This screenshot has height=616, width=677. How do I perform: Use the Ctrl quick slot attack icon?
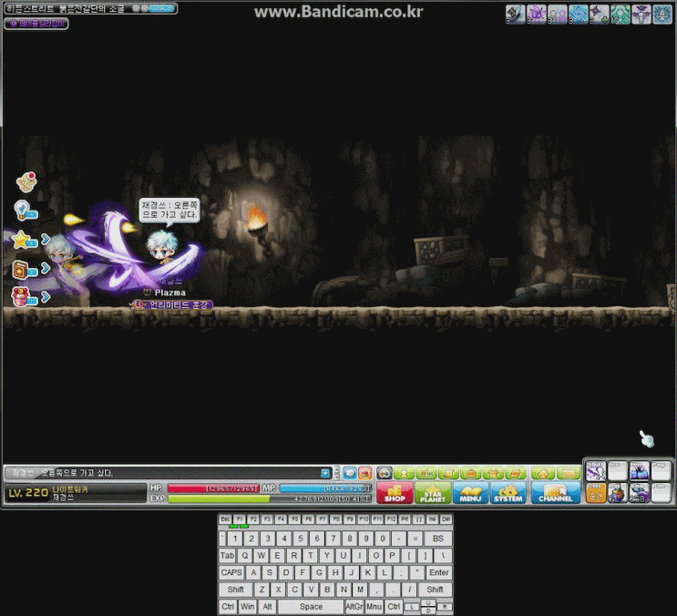tap(596, 493)
